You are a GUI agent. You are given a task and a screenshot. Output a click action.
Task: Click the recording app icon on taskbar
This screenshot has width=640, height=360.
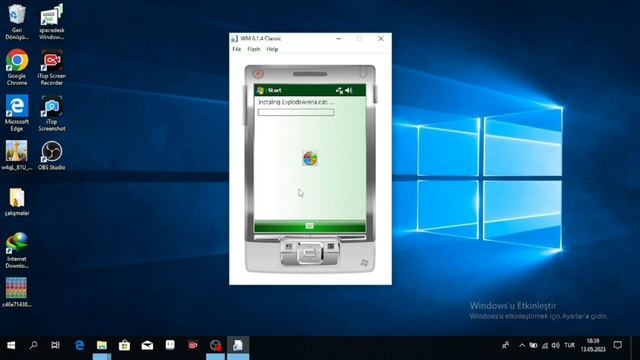[216, 345]
